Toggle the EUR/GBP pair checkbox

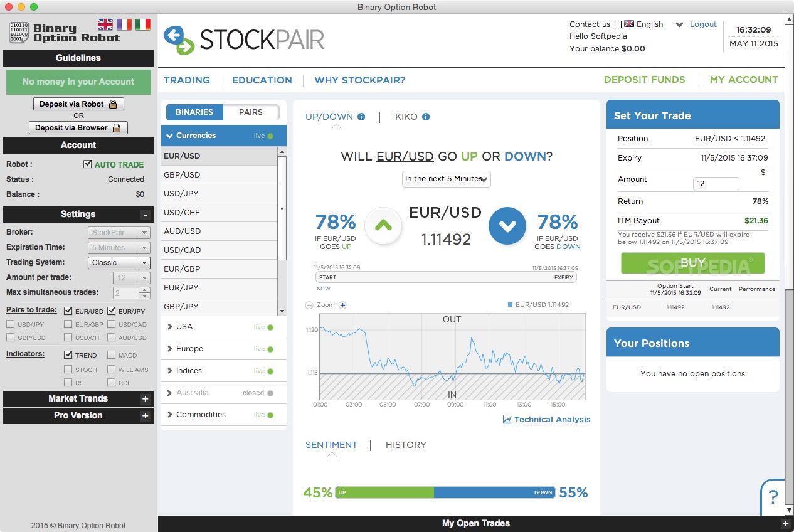[x=68, y=324]
